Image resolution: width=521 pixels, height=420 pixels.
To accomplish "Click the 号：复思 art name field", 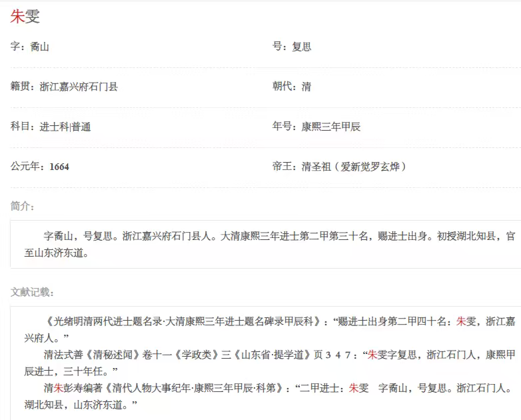I will (x=292, y=47).
